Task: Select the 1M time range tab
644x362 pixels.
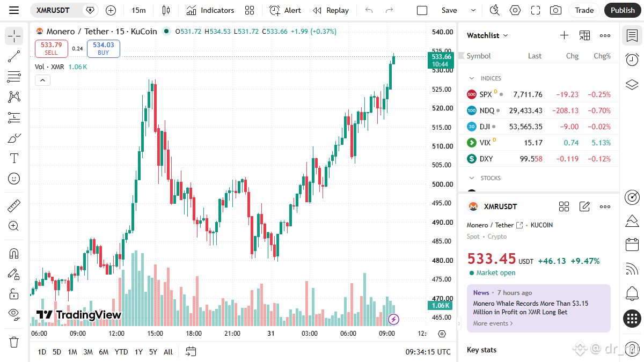Action: [x=72, y=352]
